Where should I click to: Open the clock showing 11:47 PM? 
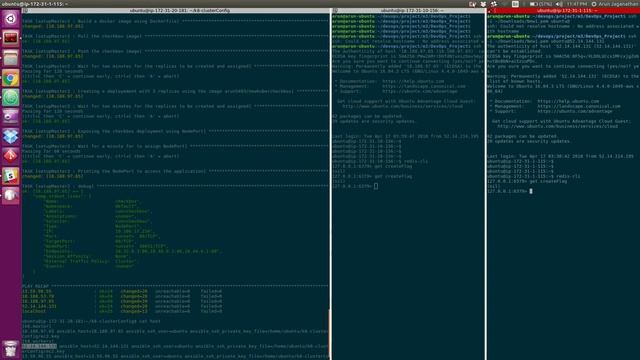[x=576, y=4]
